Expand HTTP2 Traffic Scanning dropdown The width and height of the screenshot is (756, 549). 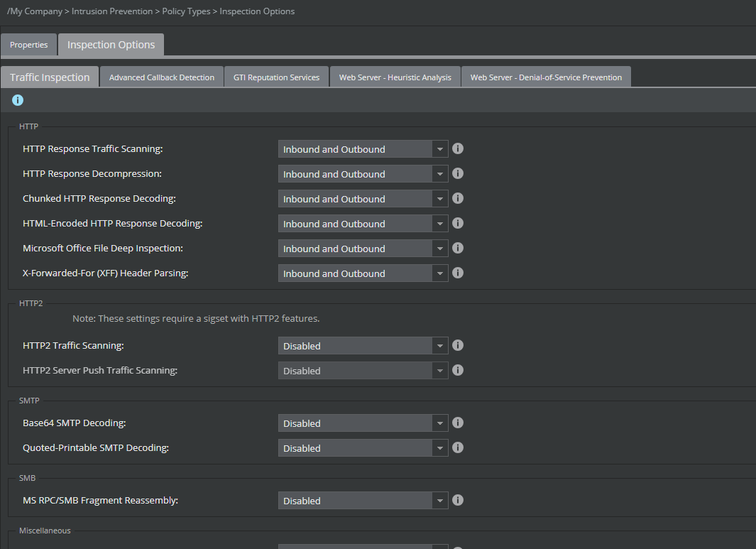pos(363,345)
